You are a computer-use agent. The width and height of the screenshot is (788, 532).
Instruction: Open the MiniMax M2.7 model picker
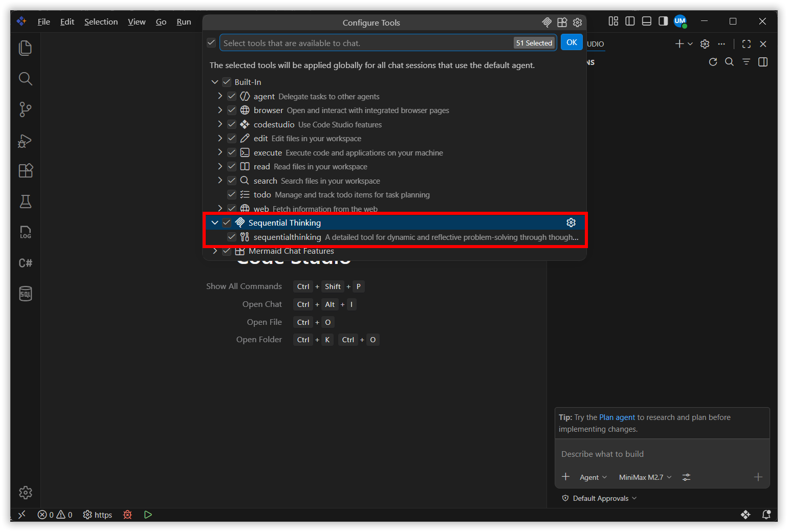pyautogui.click(x=645, y=477)
